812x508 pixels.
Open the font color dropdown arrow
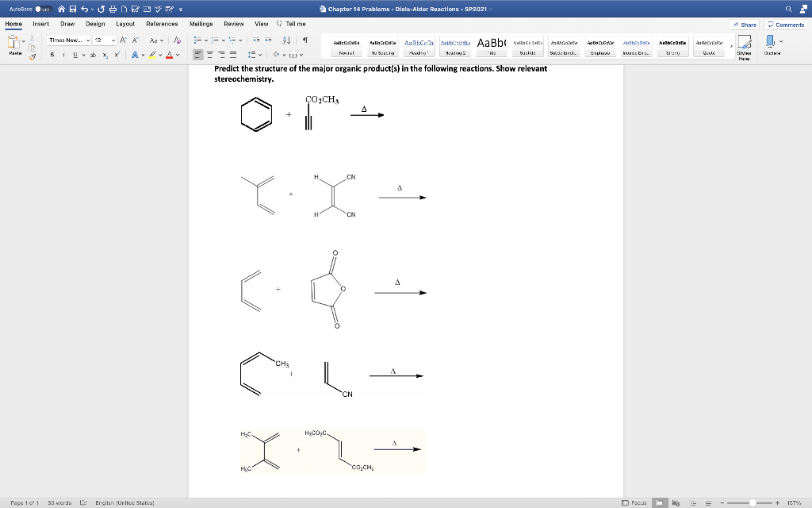[177, 55]
